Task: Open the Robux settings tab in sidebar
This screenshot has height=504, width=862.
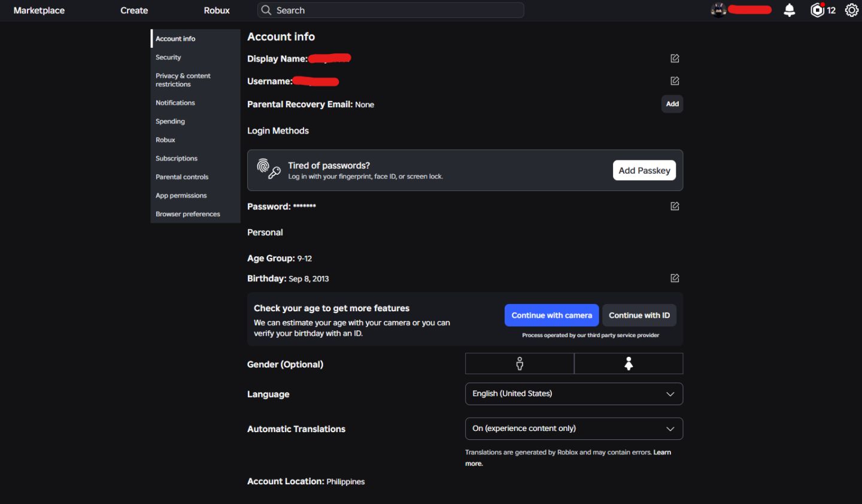Action: coord(196,139)
